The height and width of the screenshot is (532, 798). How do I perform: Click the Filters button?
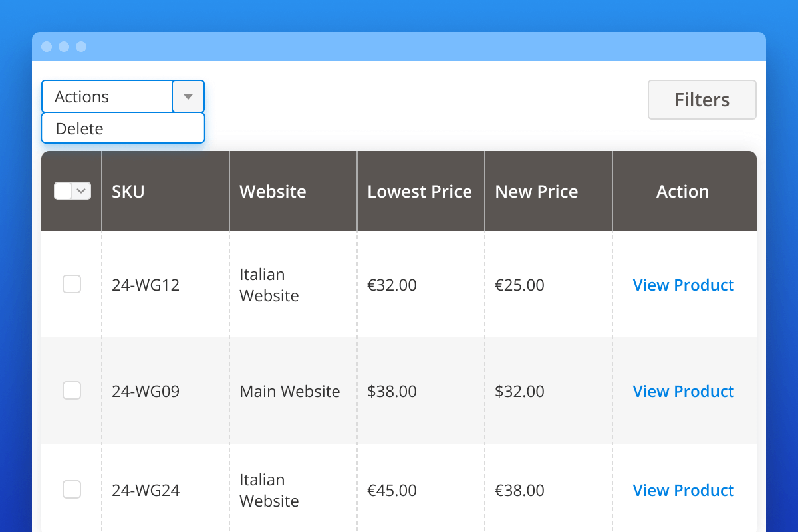tap(702, 99)
